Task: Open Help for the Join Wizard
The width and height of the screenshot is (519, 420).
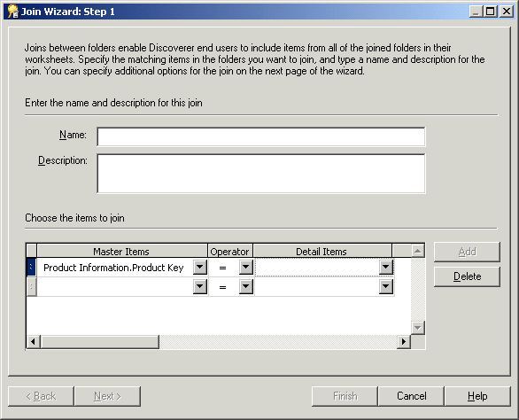Action: tap(477, 396)
